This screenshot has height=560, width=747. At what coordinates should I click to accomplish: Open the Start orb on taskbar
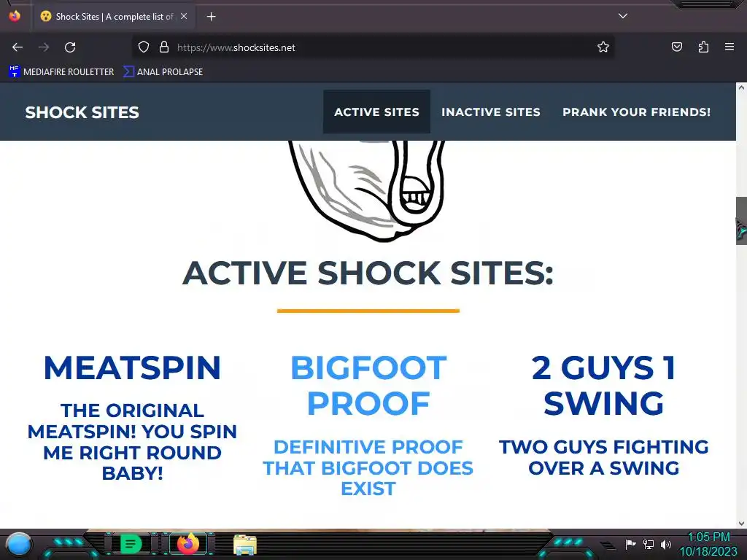[x=18, y=544]
